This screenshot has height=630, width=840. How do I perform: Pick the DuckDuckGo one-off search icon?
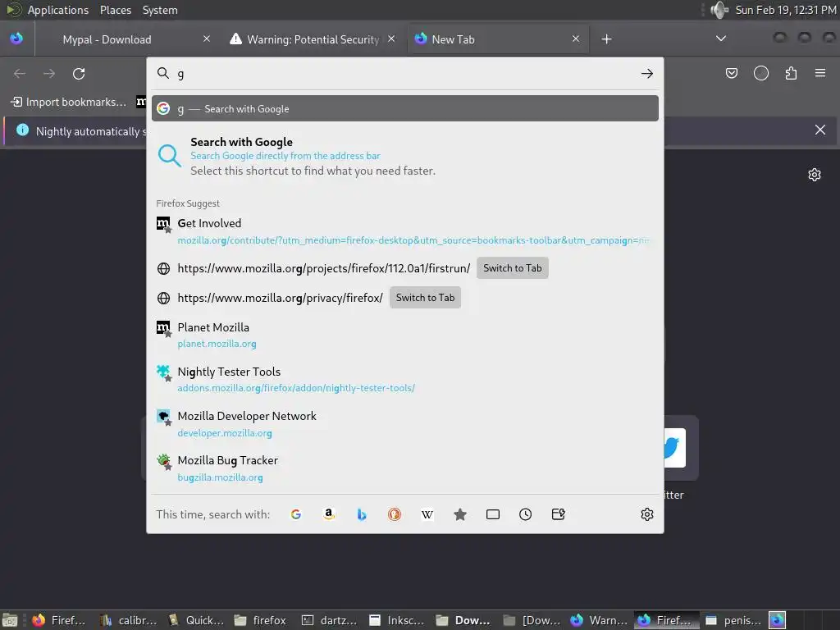click(395, 514)
